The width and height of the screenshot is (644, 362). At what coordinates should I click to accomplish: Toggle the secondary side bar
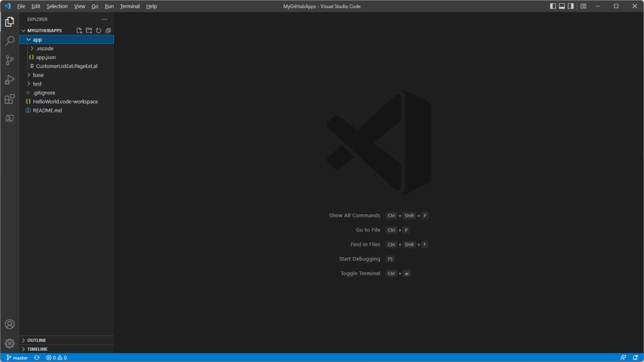(x=571, y=6)
